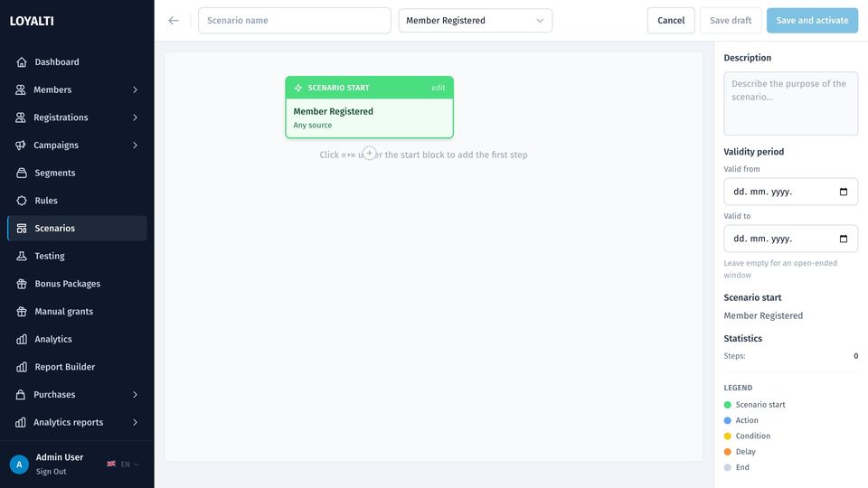Open the Valid to calendar picker icon
The width and height of the screenshot is (868, 488).
coord(843,239)
